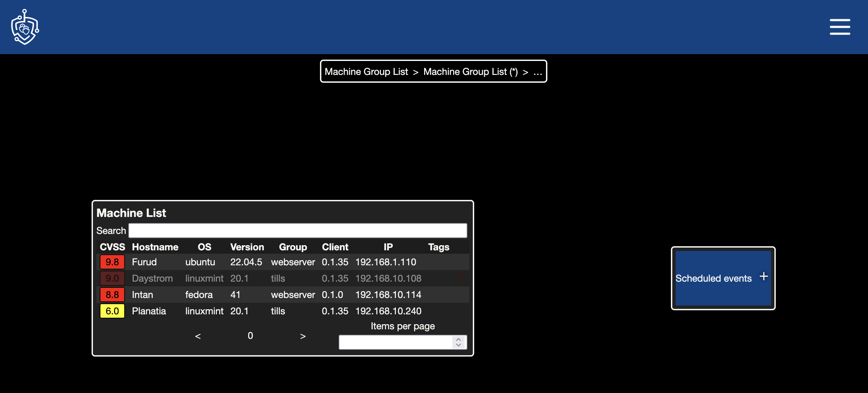The image size is (868, 393).
Task: Click the IP 192.168.1.110
Action: 386,262
